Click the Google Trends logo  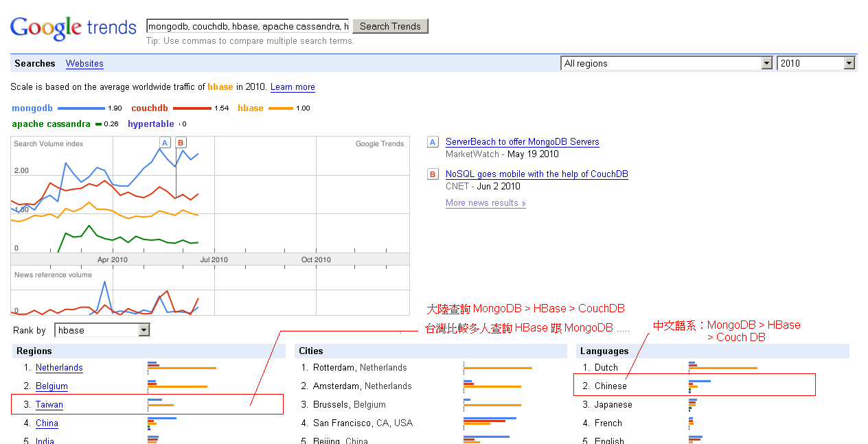pos(73,27)
